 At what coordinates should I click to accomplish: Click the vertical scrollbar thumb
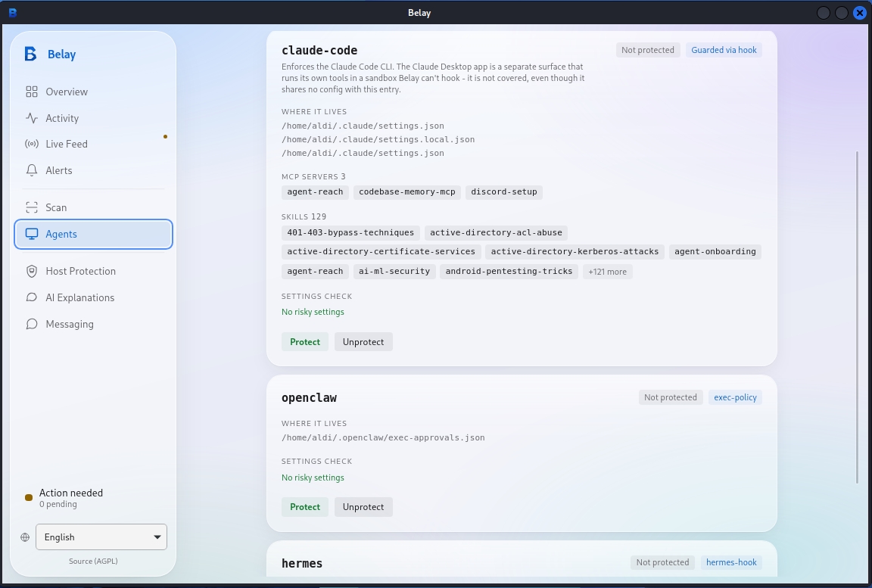[x=857, y=317]
